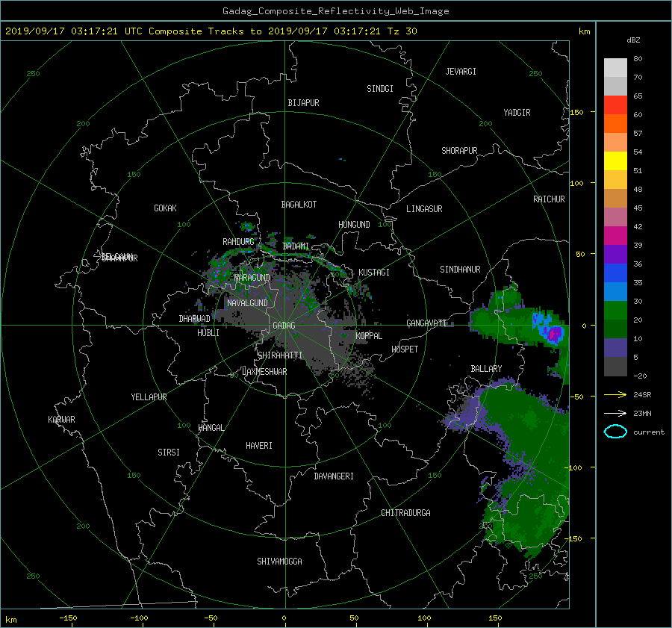Click the HOSPET city label
672x628 pixels.
tap(405, 349)
